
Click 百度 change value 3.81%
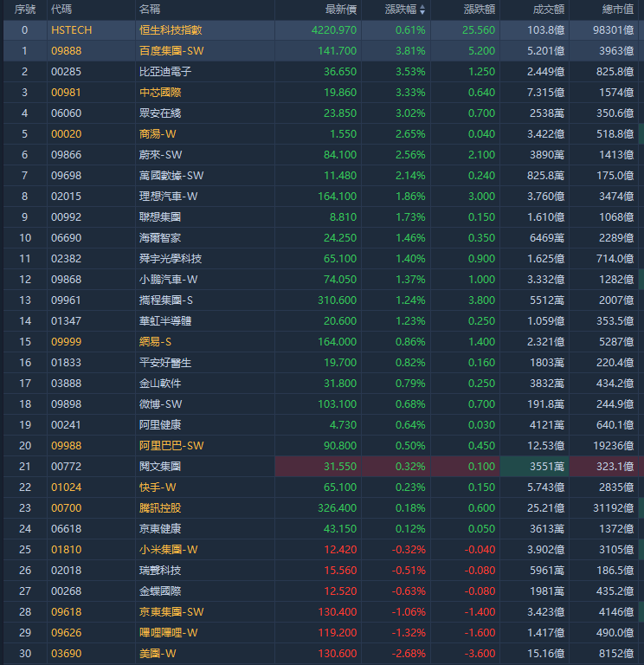point(410,51)
